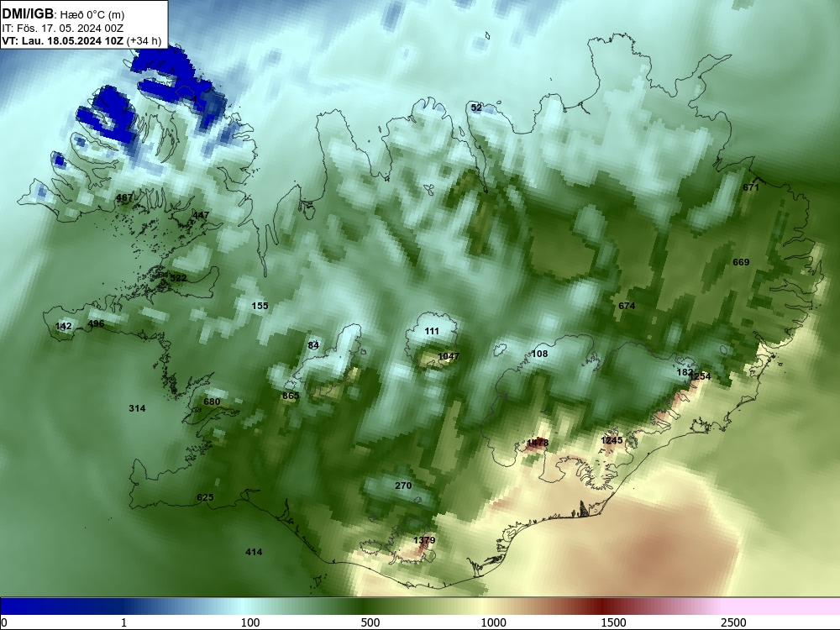Screen dimensions: 840x630
Task: Click the valid time line 'VT: Lau. 18.05.2024 10Z'
Action: [x=63, y=41]
